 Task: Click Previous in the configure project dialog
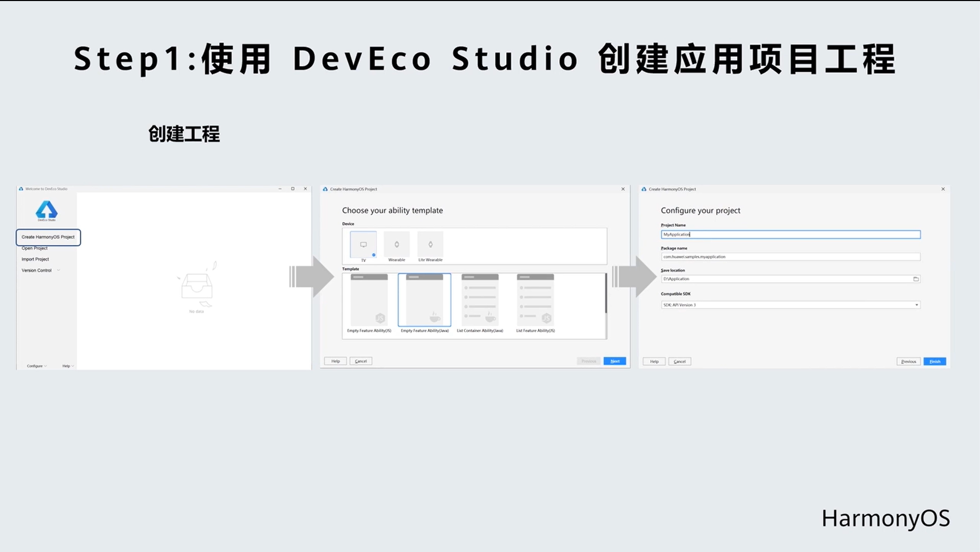point(909,361)
